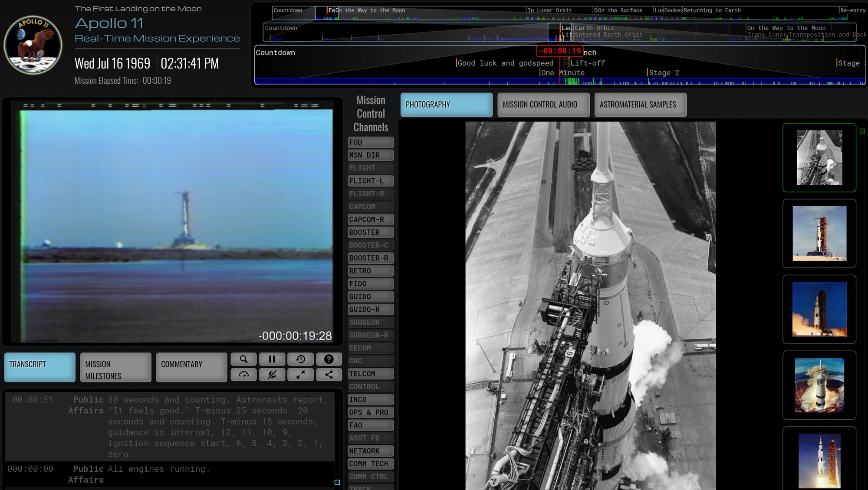Screen dimensions: 868x490
Task: Toggle the crossed-out mute icon
Action: 272,375
